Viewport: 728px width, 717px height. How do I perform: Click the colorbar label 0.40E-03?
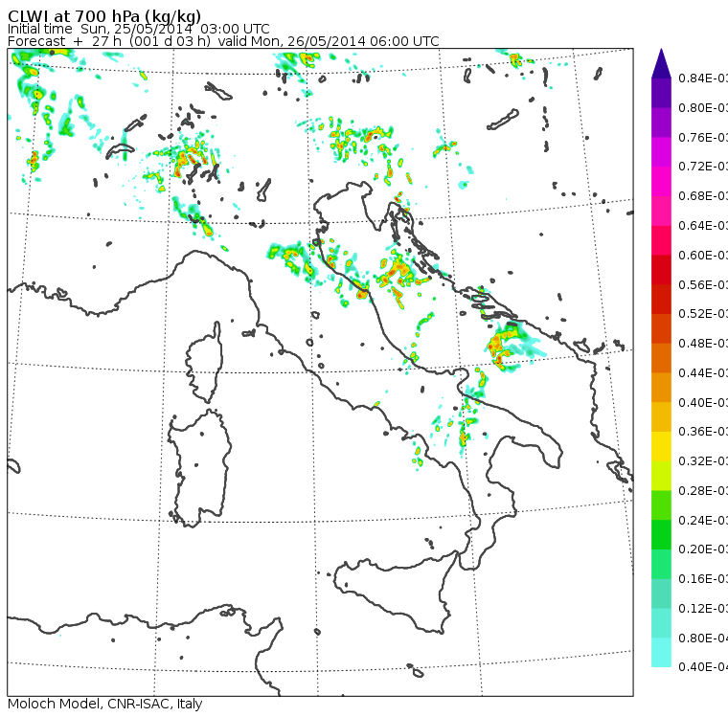(x=703, y=402)
